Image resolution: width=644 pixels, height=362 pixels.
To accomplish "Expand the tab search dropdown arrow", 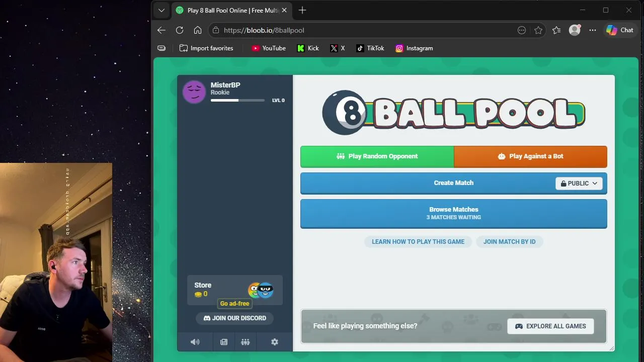I will (x=161, y=10).
